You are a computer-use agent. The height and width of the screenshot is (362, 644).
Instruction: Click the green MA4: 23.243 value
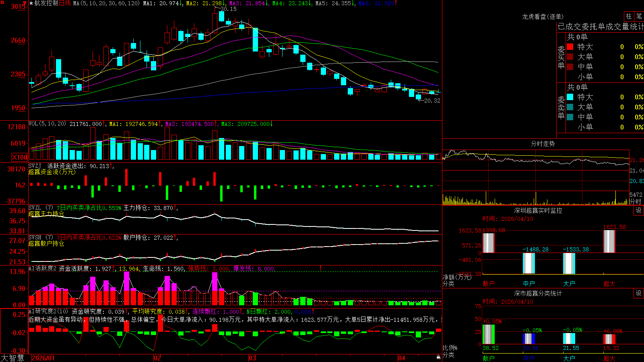(292, 3)
